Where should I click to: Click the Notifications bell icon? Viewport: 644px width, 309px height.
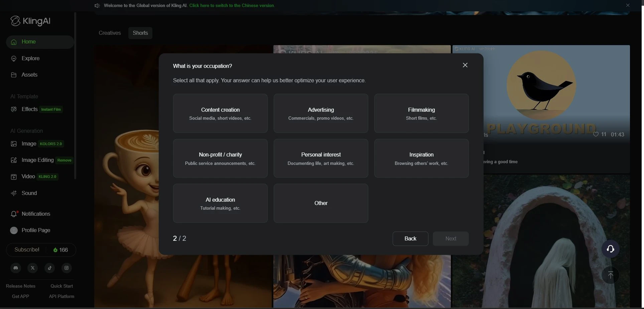click(14, 214)
